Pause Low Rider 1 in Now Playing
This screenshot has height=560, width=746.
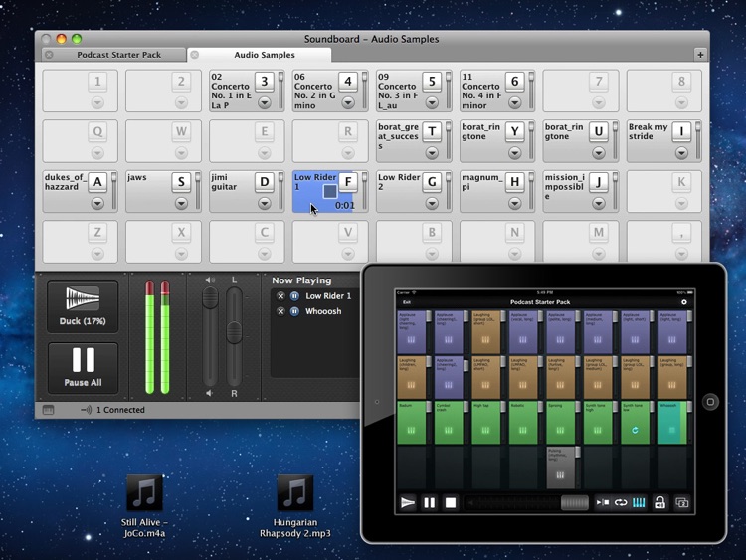295,296
